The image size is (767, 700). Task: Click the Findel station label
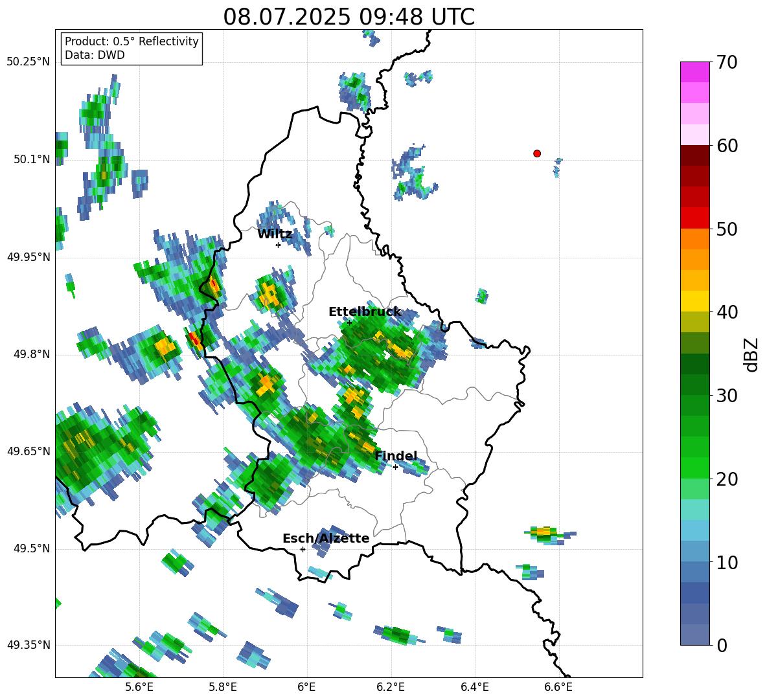pyautogui.click(x=396, y=456)
